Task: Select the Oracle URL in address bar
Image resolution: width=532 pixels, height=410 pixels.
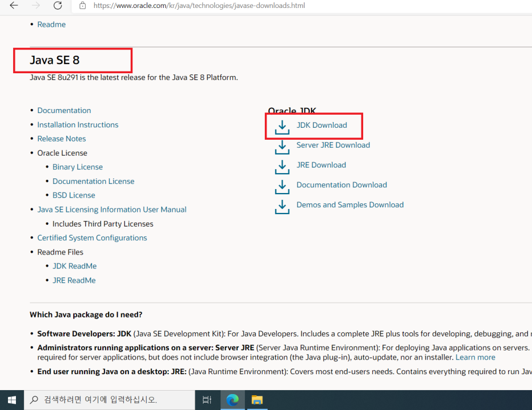Action: pos(199,6)
